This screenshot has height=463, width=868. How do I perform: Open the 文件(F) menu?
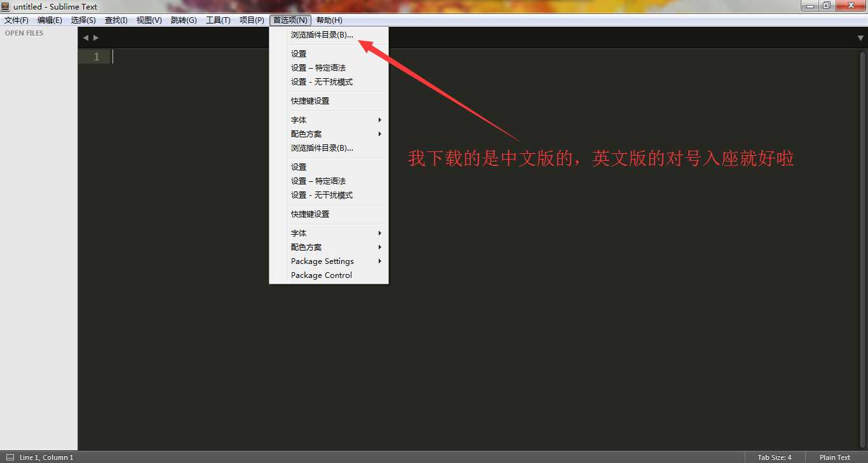click(17, 20)
